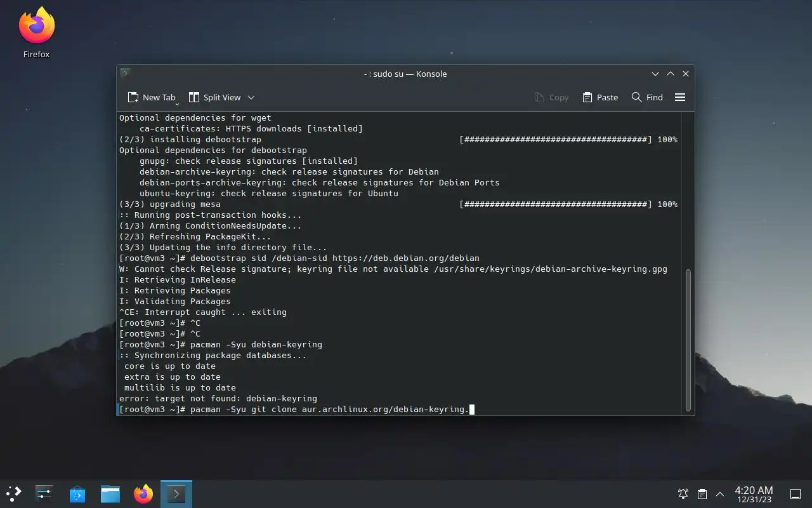The height and width of the screenshot is (508, 812).
Task: Open the Find search bar
Action: (x=647, y=97)
